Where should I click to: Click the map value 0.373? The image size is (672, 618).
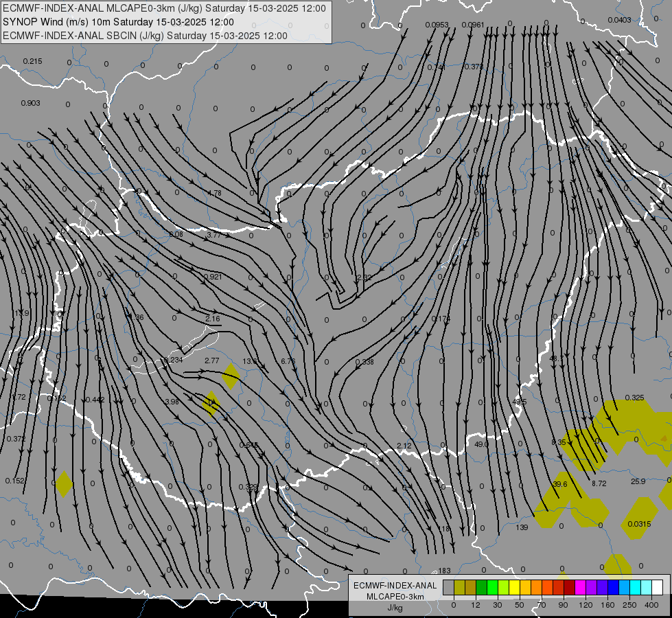tap(474, 67)
